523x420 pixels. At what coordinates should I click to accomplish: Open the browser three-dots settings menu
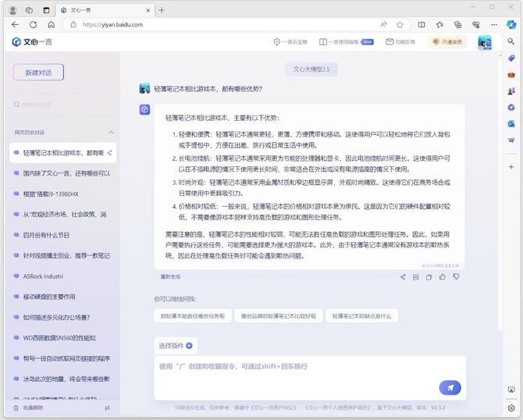(x=494, y=24)
